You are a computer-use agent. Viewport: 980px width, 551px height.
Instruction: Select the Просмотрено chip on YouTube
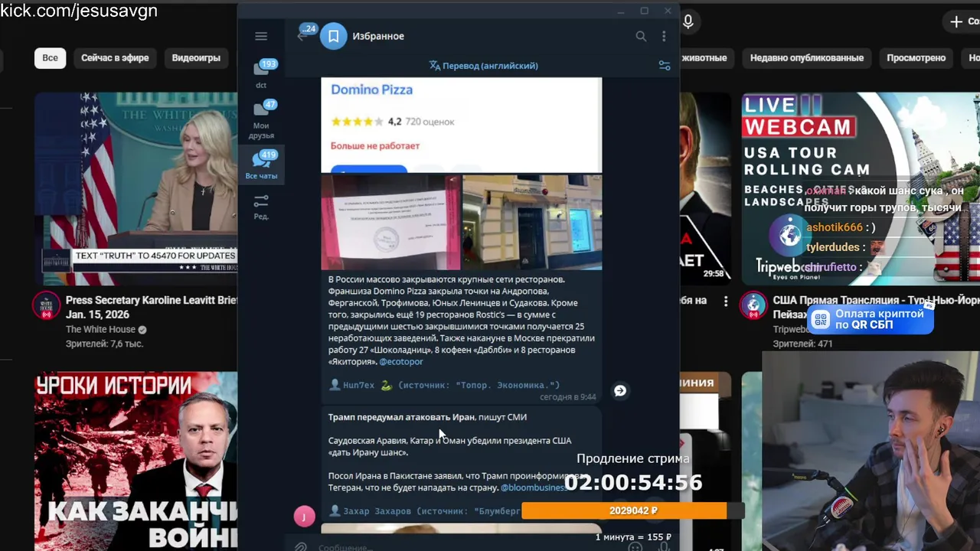[x=916, y=57]
